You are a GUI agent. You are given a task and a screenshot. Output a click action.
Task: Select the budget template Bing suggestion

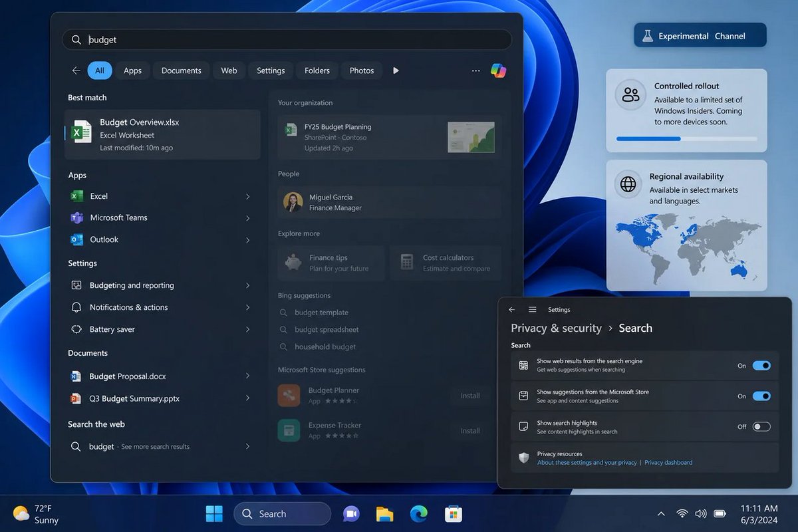click(321, 313)
